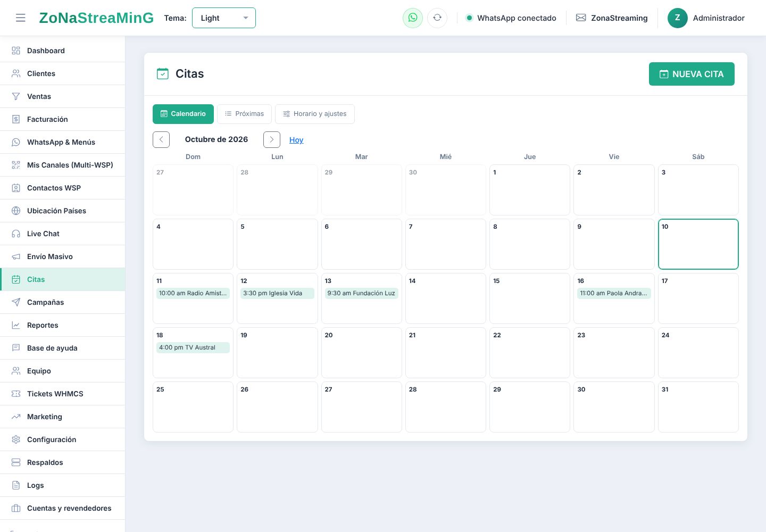Click the Live Chat headset icon
The height and width of the screenshot is (532, 766).
point(16,234)
